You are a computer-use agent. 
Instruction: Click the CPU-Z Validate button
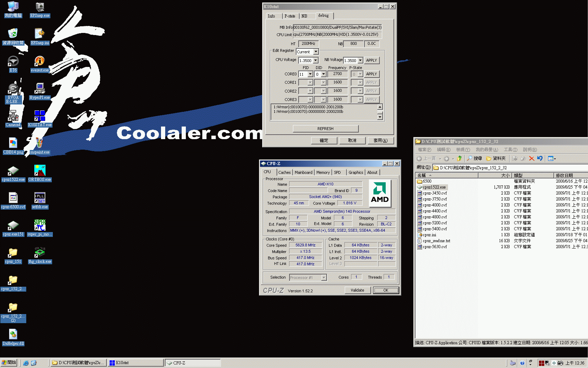(x=358, y=290)
